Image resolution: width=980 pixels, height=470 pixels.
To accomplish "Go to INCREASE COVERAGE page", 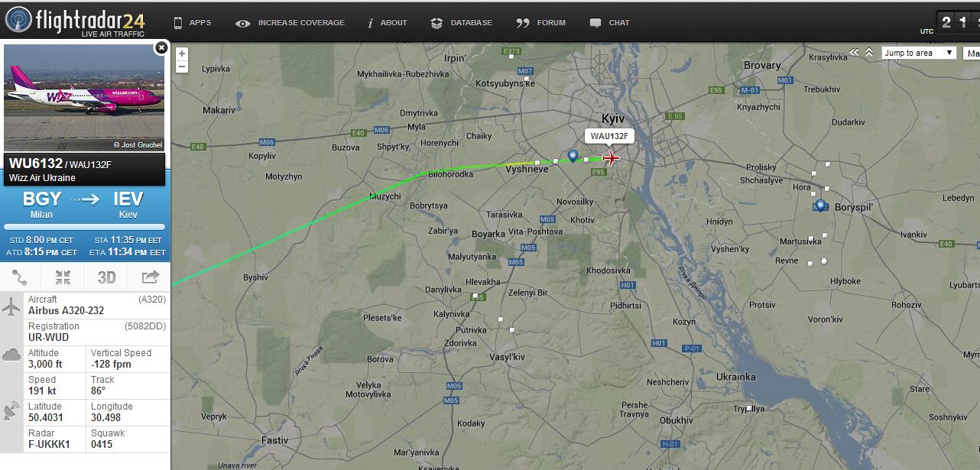I will point(290,23).
